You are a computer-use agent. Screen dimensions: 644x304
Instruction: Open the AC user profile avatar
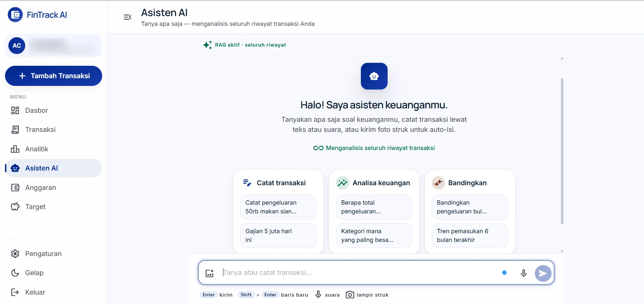click(17, 46)
